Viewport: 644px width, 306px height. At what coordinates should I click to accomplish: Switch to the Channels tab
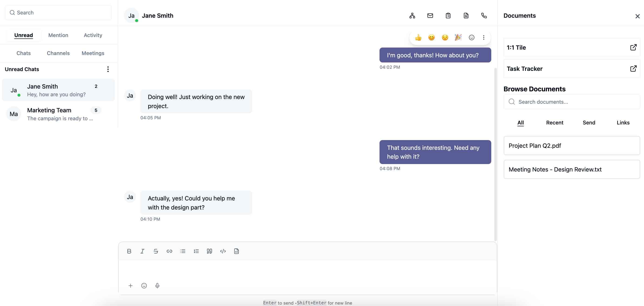click(58, 53)
